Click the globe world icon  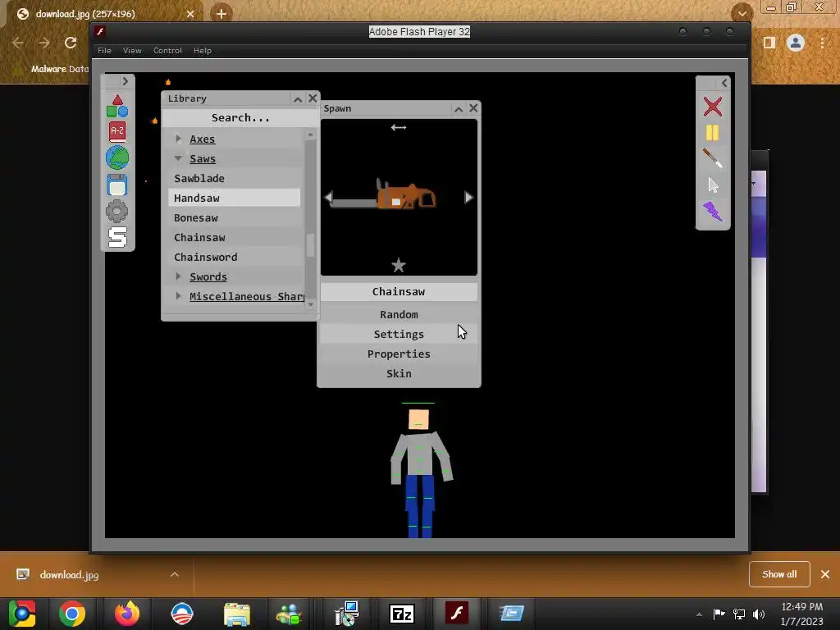pyautogui.click(x=116, y=157)
